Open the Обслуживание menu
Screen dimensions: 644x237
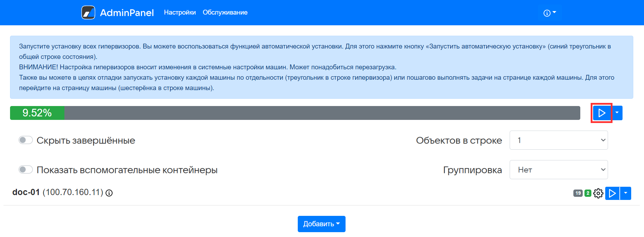click(225, 12)
